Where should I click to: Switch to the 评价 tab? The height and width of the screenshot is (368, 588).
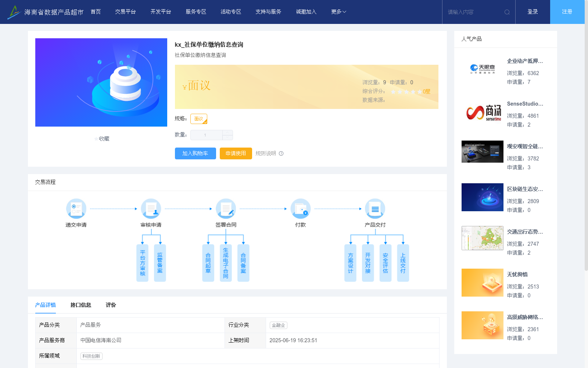[x=111, y=305]
